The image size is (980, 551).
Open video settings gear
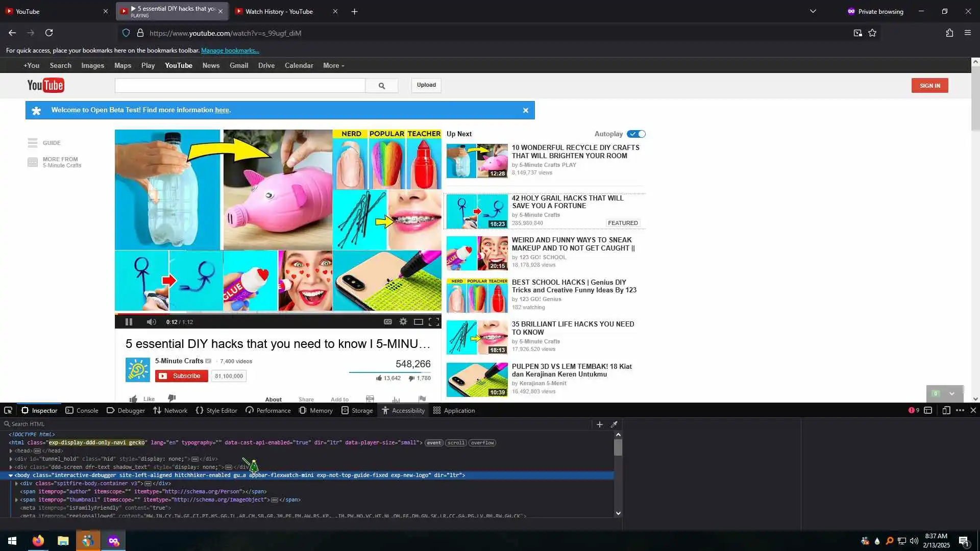click(403, 322)
